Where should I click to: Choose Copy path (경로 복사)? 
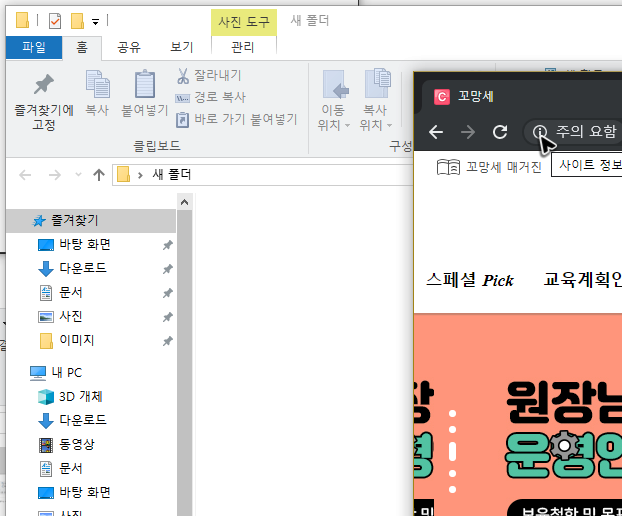(x=211, y=97)
